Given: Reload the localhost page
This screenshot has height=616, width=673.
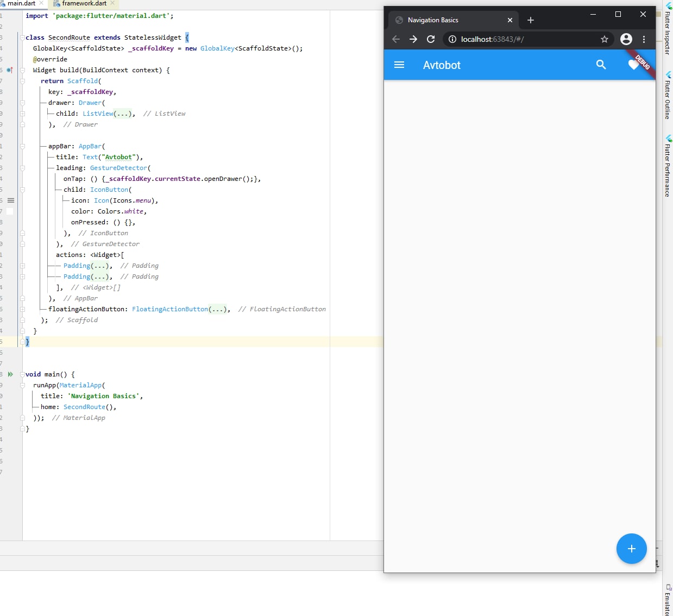Looking at the screenshot, I should pos(431,39).
